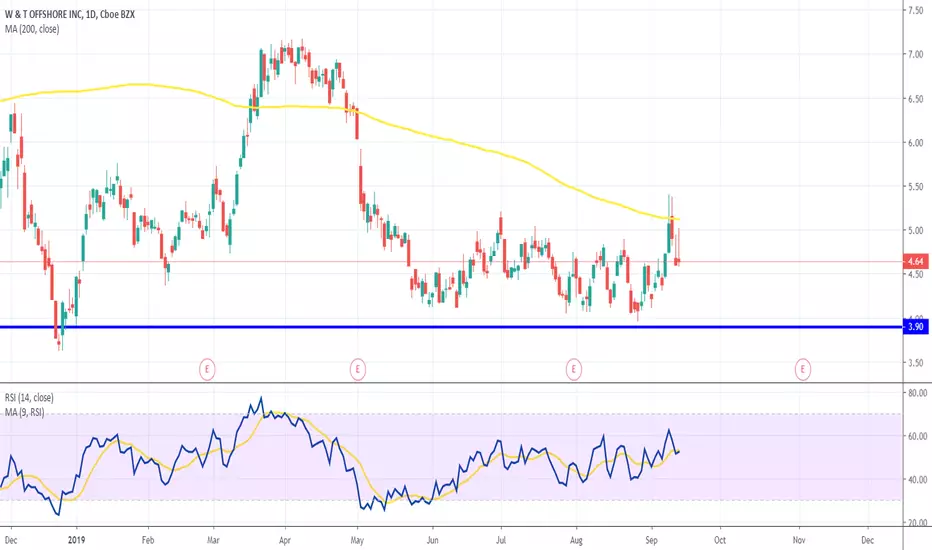Click the 6.00 price axis value

coord(915,143)
